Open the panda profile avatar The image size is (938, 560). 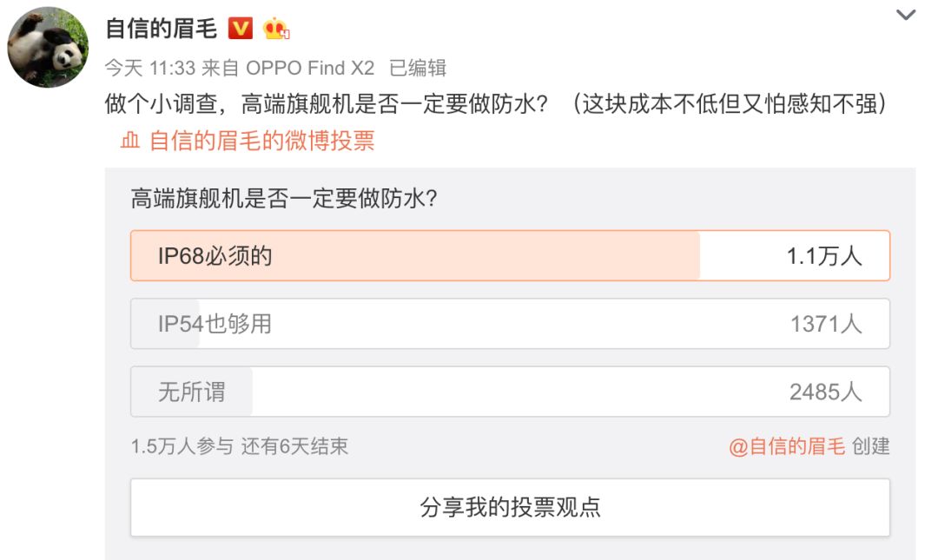coord(48,49)
